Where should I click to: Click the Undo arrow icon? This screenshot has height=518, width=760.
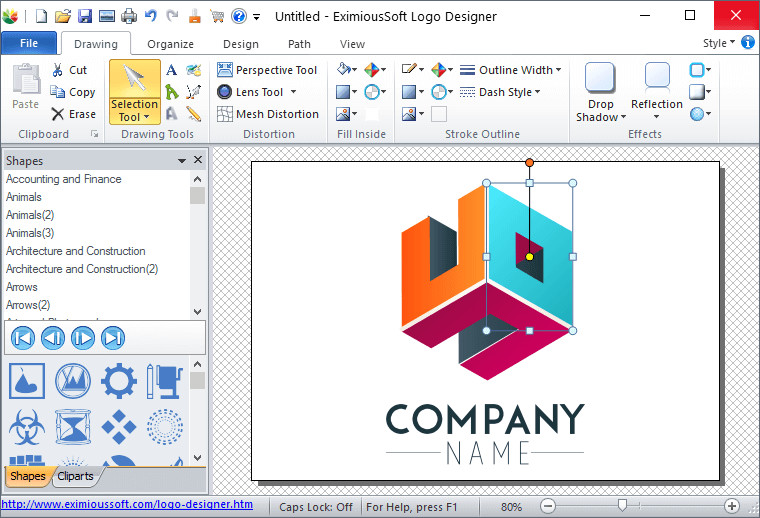[x=151, y=16]
